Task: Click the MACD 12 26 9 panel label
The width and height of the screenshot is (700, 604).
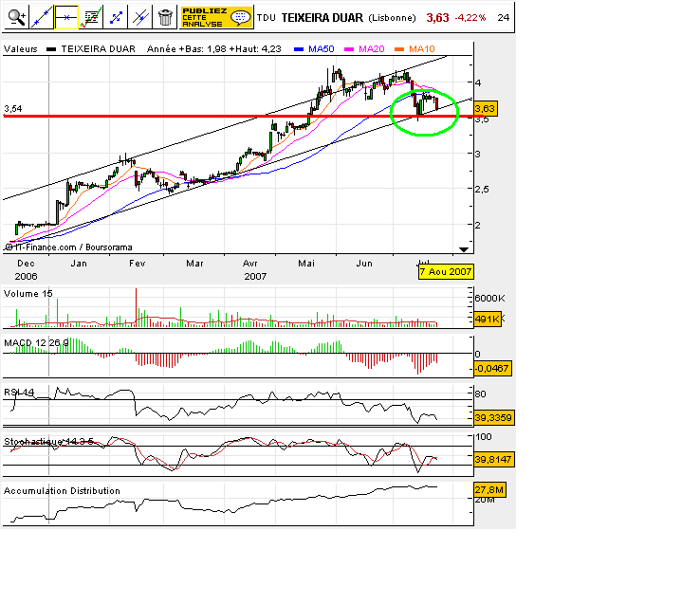Action: click(x=36, y=343)
